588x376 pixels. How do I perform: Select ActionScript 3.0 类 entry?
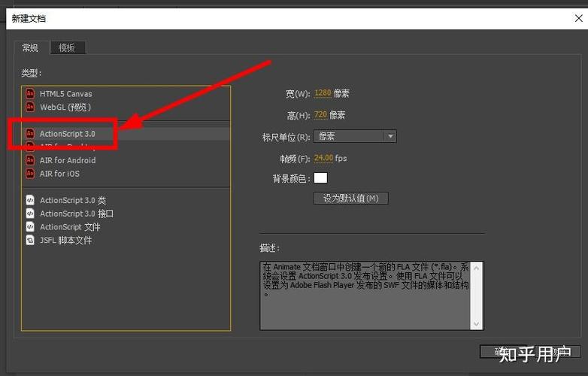coord(126,201)
